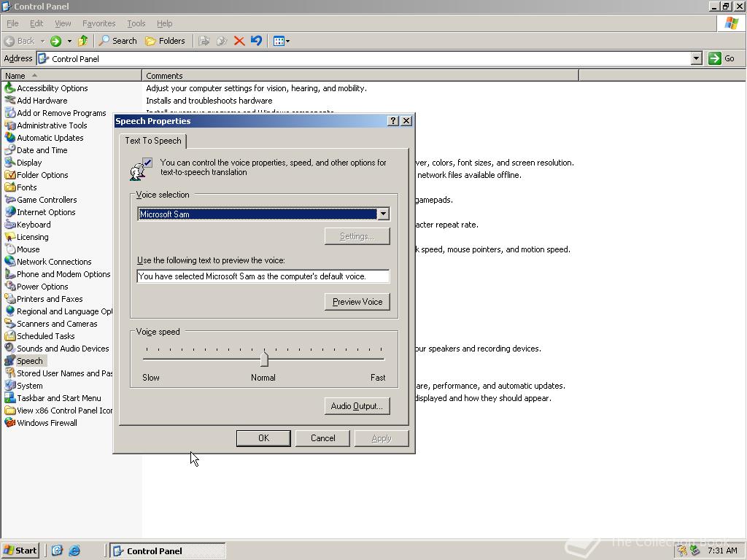
Task: Open the File menu
Action: tap(12, 23)
